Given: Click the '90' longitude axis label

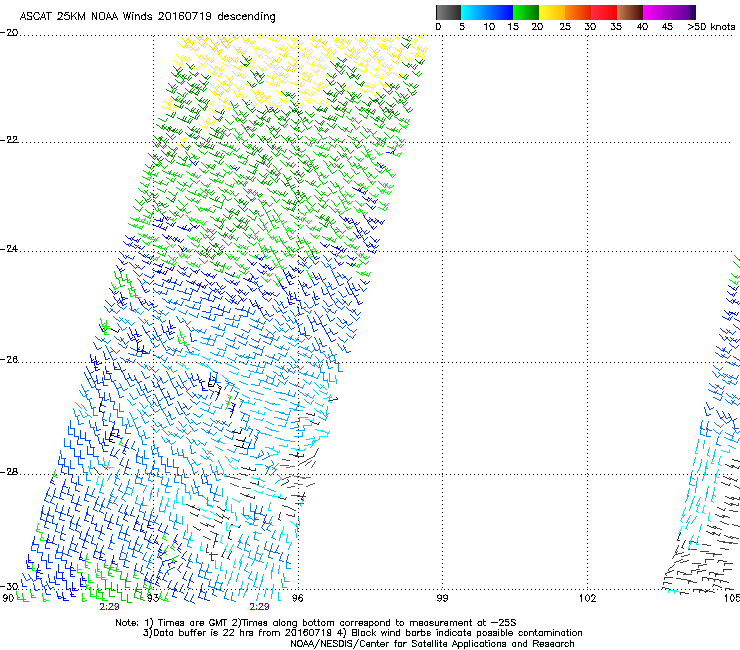Looking at the screenshot, I should tap(8, 598).
